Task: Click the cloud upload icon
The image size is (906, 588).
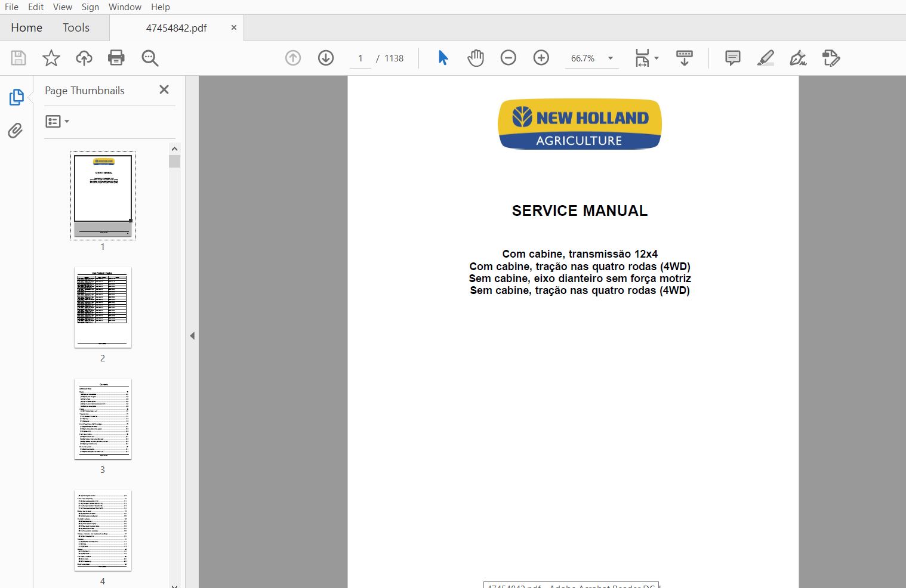Action: coord(84,58)
